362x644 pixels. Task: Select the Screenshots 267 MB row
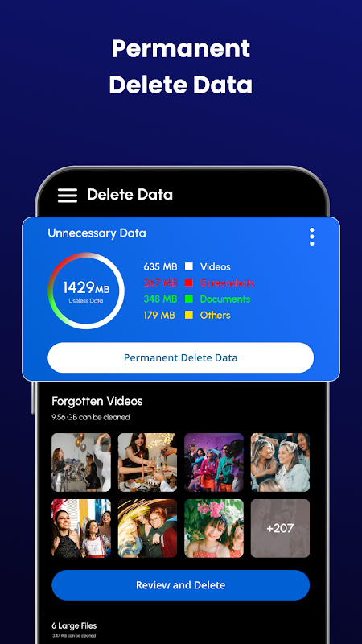199,283
